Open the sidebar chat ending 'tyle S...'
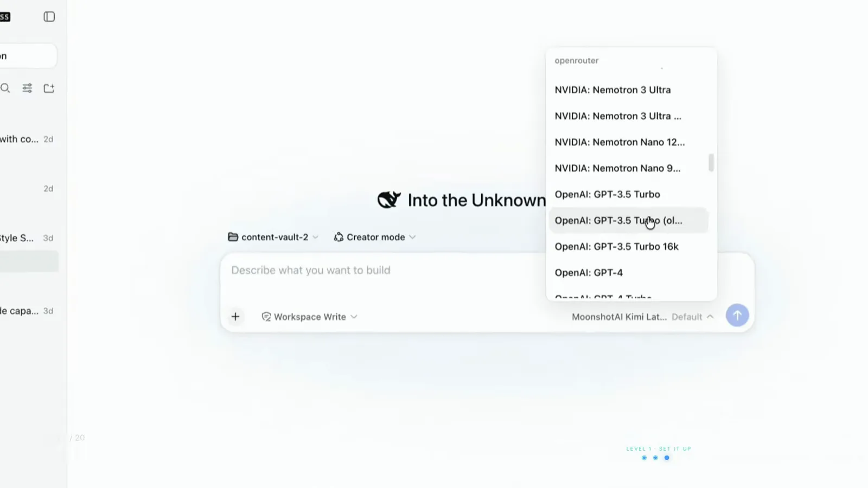 point(27,238)
